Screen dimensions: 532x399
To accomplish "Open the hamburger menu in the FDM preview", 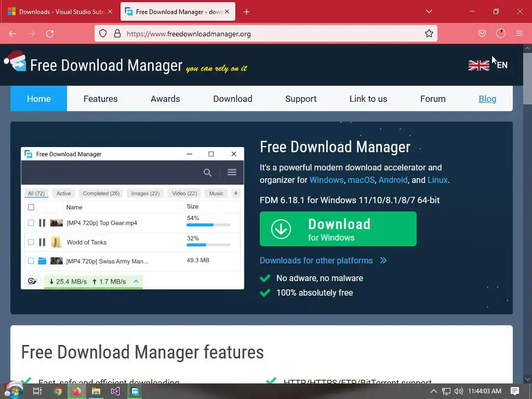I will click(x=232, y=172).
